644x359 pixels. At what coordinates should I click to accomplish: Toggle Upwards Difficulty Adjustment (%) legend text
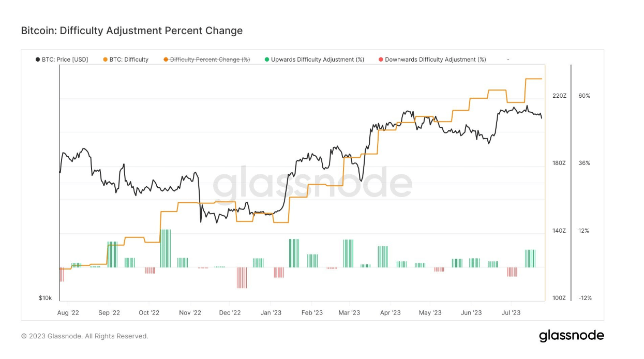[x=318, y=59]
